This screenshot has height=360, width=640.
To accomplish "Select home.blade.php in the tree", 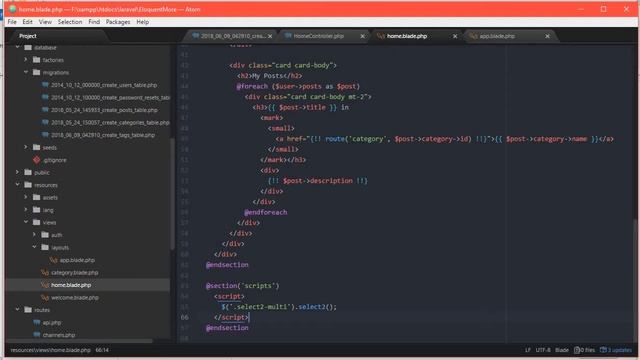I will [71, 285].
